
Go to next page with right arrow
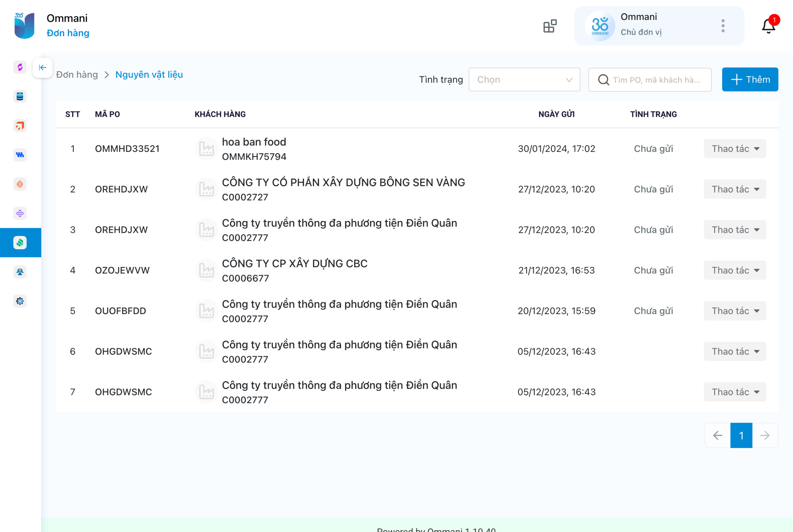(765, 435)
